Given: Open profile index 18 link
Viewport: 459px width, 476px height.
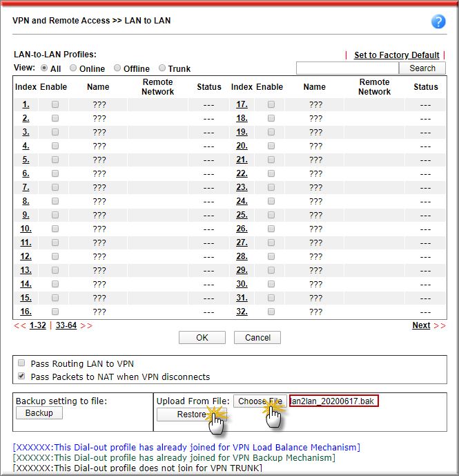Looking at the screenshot, I should tap(242, 118).
